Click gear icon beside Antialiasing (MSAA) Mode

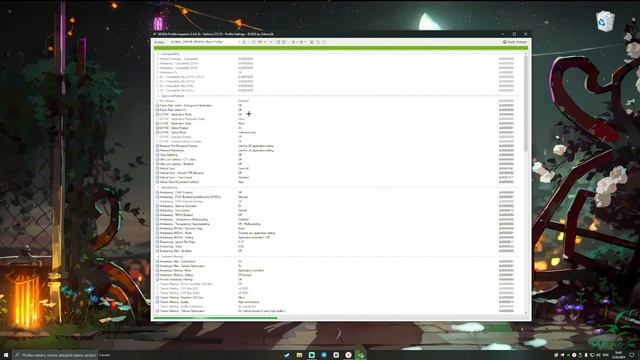coord(157,233)
